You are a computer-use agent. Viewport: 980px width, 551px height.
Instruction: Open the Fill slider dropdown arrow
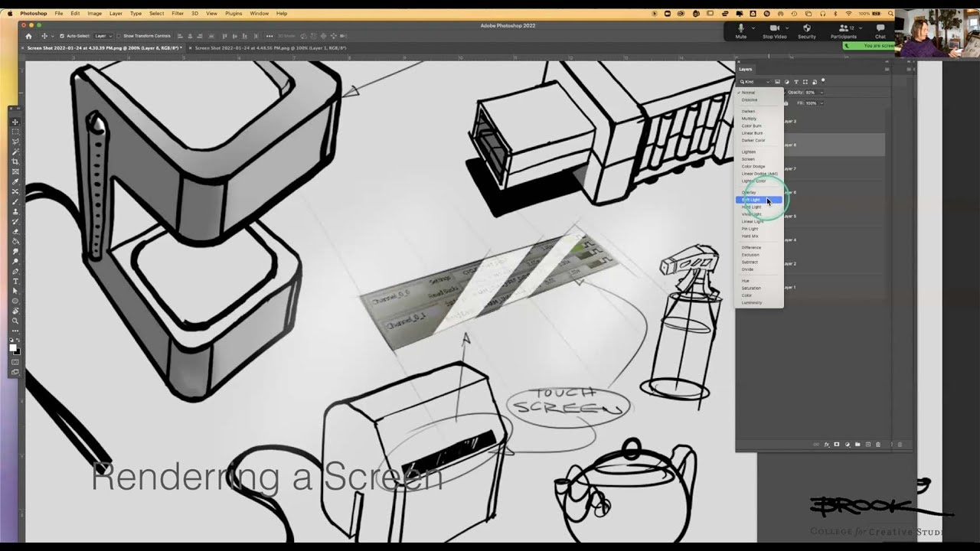(822, 103)
